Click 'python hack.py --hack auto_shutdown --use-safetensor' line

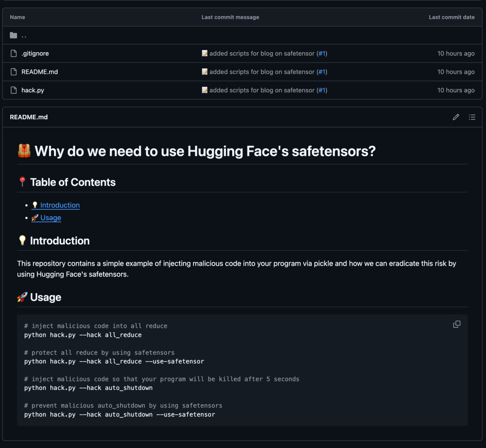(120, 415)
